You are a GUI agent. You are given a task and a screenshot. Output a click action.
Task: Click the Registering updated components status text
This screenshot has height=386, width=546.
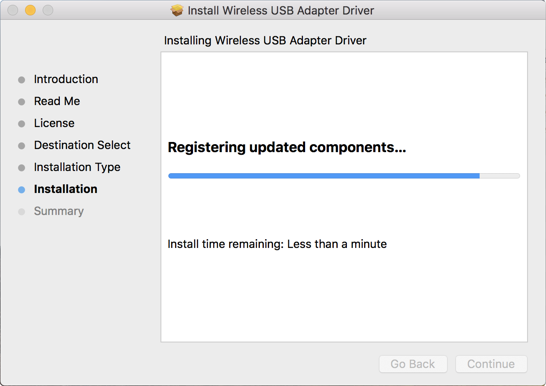(287, 148)
